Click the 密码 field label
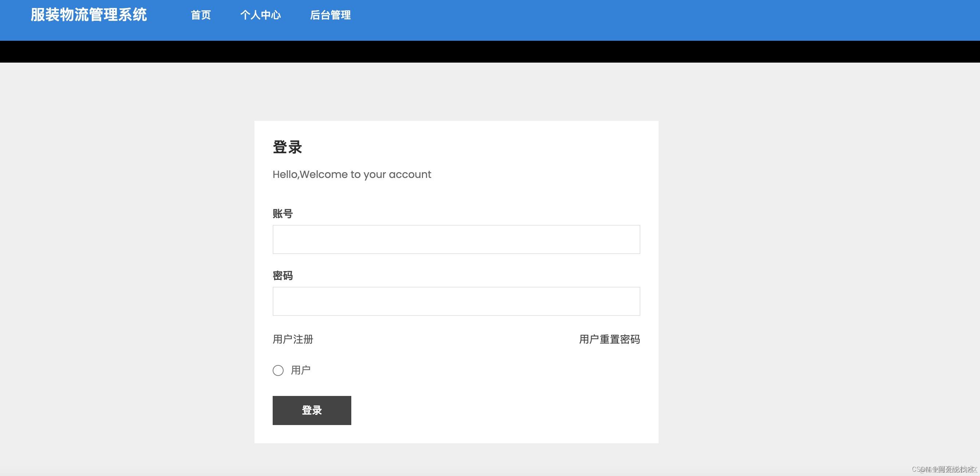The width and height of the screenshot is (980, 476). pyautogui.click(x=282, y=275)
